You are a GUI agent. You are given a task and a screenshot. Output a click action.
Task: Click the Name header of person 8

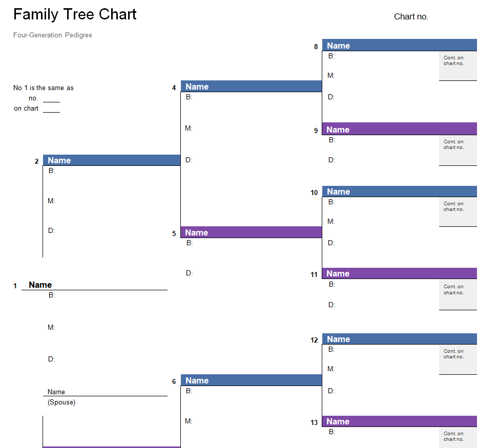(x=399, y=46)
